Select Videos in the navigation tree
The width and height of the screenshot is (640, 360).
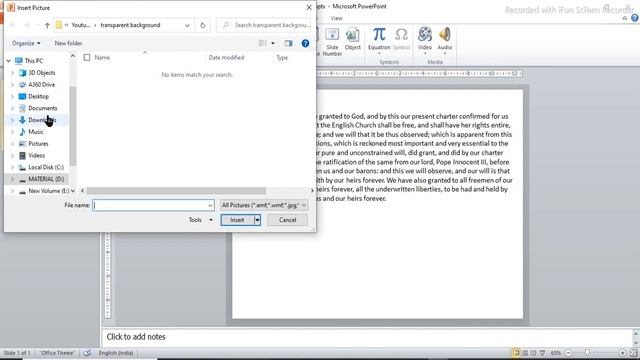[37, 156]
